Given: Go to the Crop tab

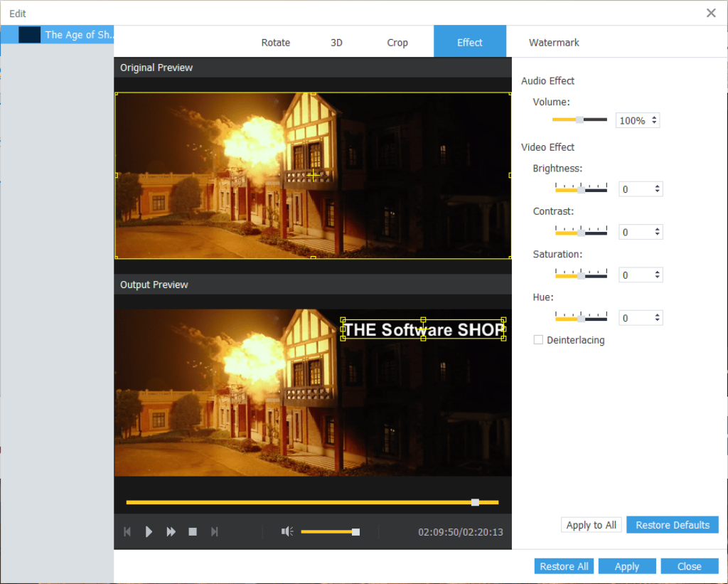Looking at the screenshot, I should (x=397, y=42).
